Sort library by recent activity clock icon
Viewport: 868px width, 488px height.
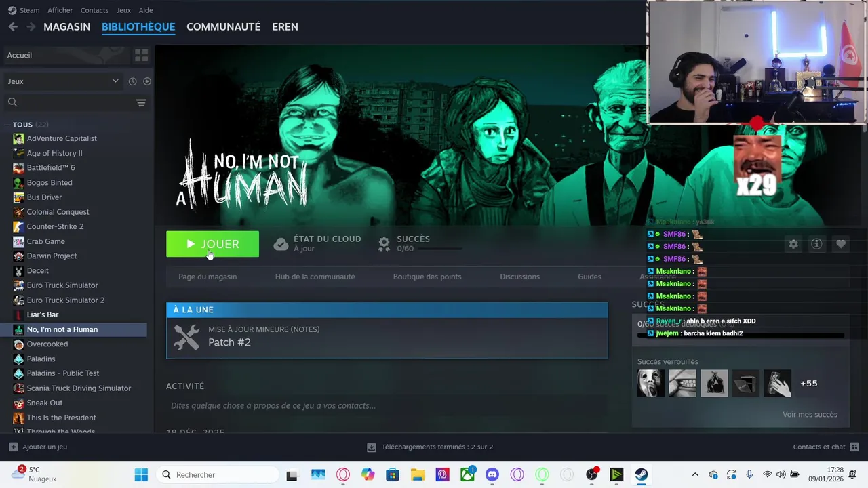pos(132,81)
